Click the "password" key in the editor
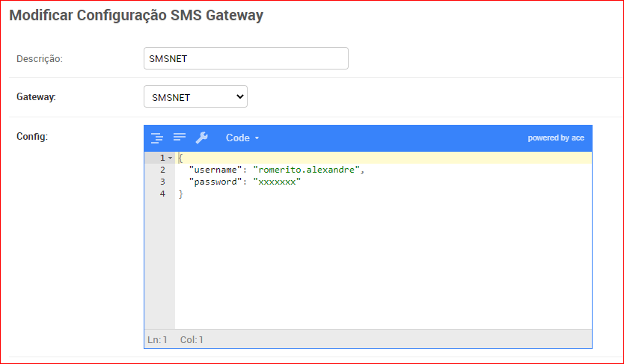The height and width of the screenshot is (364, 624). click(x=215, y=182)
